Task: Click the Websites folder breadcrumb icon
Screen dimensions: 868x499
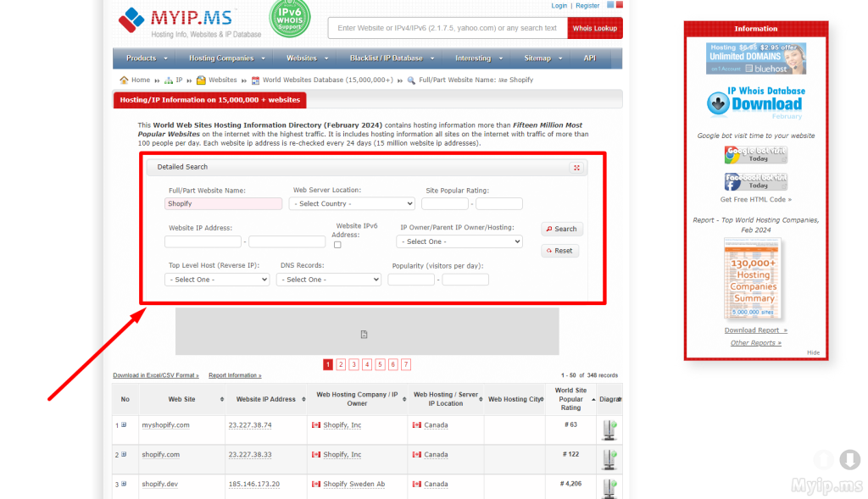Action: [x=201, y=80]
